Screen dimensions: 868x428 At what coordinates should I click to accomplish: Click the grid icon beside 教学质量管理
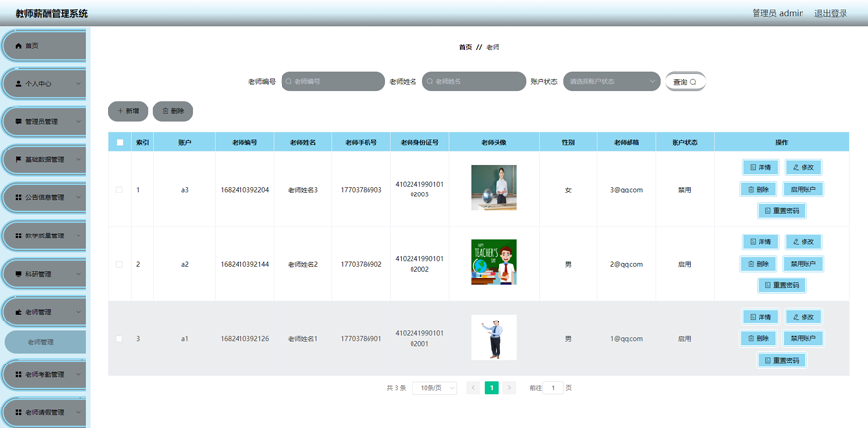[x=18, y=235]
